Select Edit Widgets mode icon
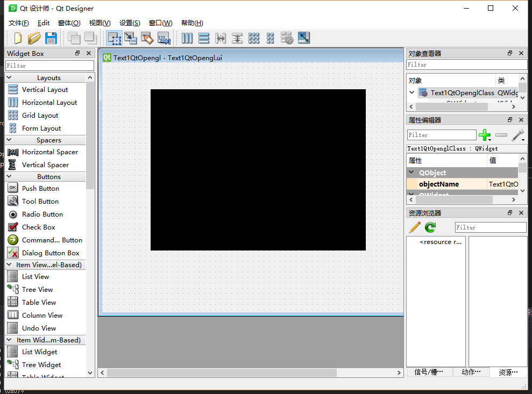This screenshot has width=532, height=394. 115,38
